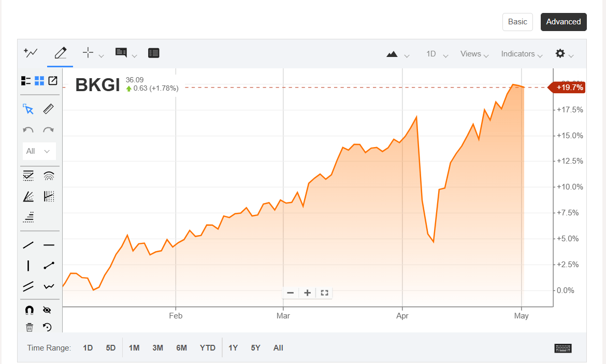Select the zigzag pattern drawing tool
The image size is (606, 364).
click(48, 286)
